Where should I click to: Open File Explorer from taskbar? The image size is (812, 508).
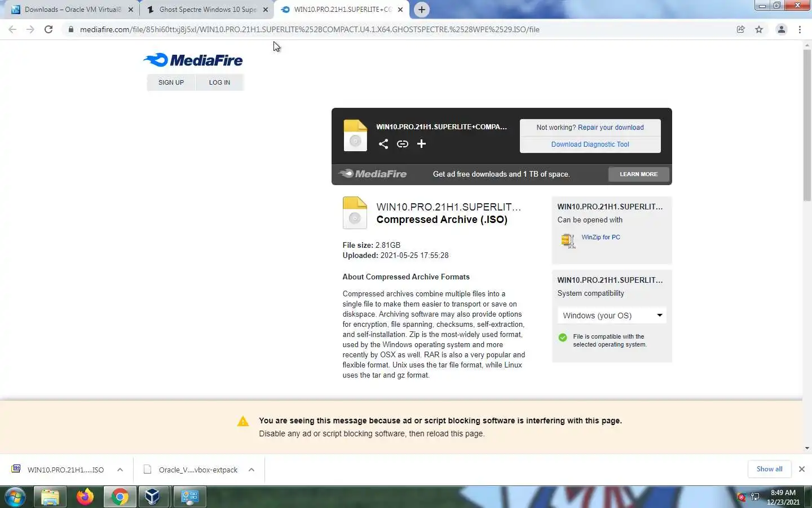[x=50, y=497]
